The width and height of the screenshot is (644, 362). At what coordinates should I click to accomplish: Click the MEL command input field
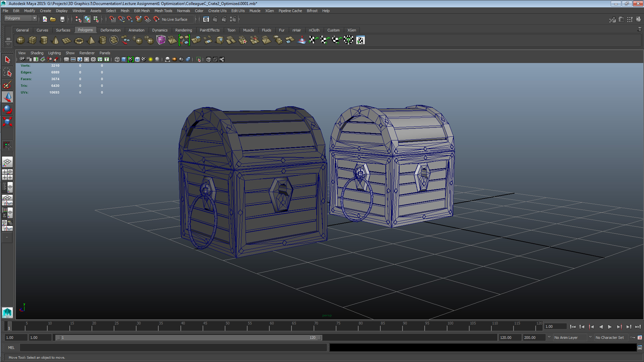click(173, 348)
